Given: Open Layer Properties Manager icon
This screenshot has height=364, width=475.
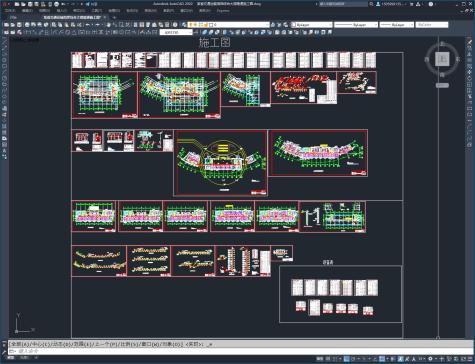Looking at the screenshot, I should 184,25.
